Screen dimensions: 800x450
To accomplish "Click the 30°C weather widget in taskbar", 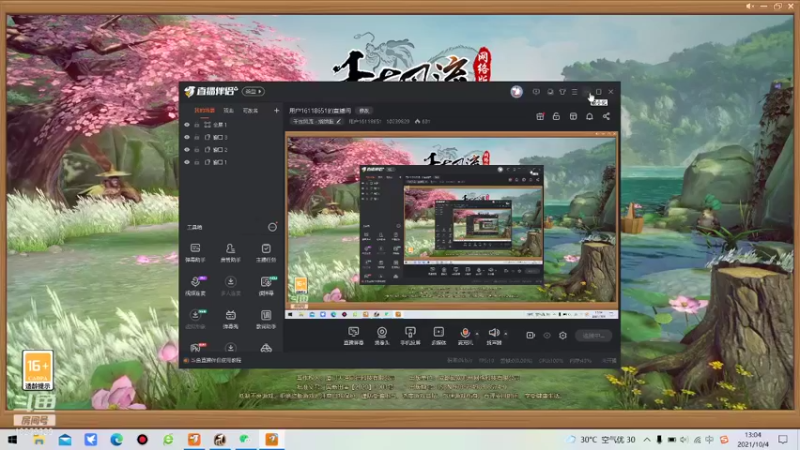I will tap(601, 439).
